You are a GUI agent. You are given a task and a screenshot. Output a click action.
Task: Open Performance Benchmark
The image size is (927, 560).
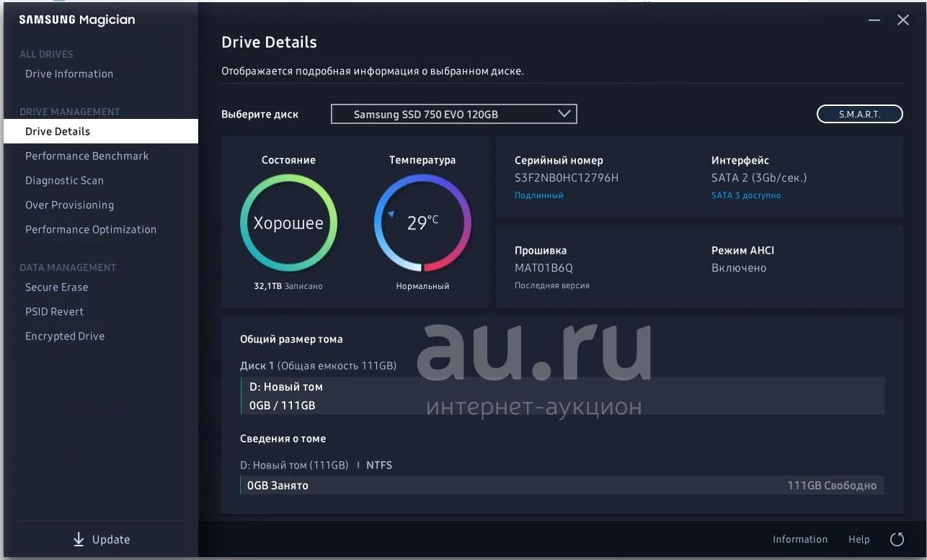click(87, 156)
